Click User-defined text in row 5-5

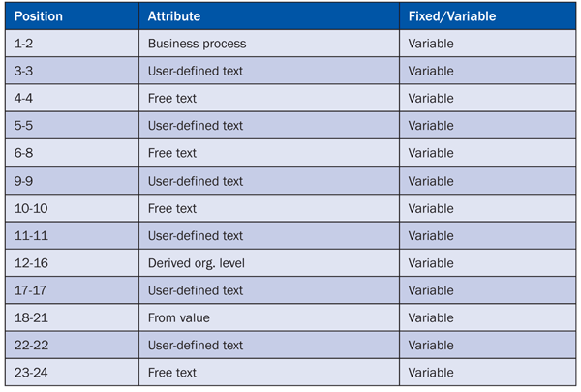[196, 126]
